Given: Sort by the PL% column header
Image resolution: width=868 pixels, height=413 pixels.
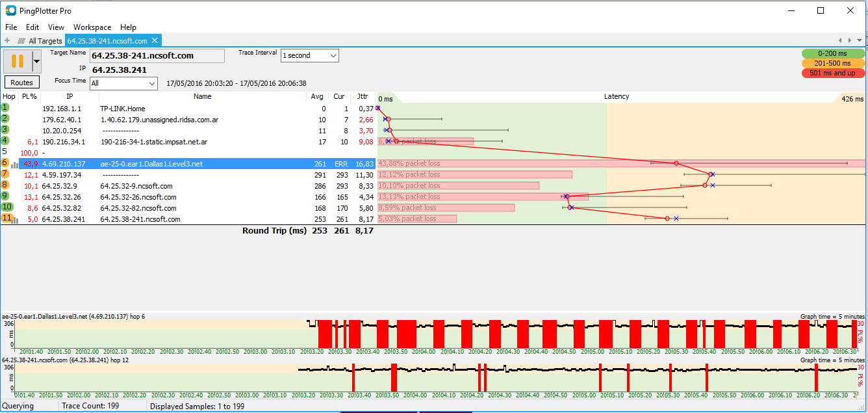Looking at the screenshot, I should (29, 97).
